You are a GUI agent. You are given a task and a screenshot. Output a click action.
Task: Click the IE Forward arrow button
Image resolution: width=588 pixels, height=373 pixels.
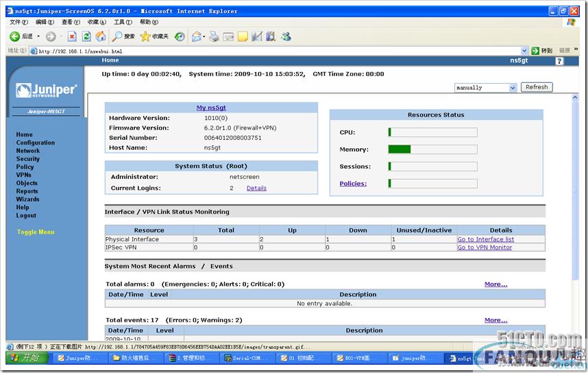pos(51,36)
